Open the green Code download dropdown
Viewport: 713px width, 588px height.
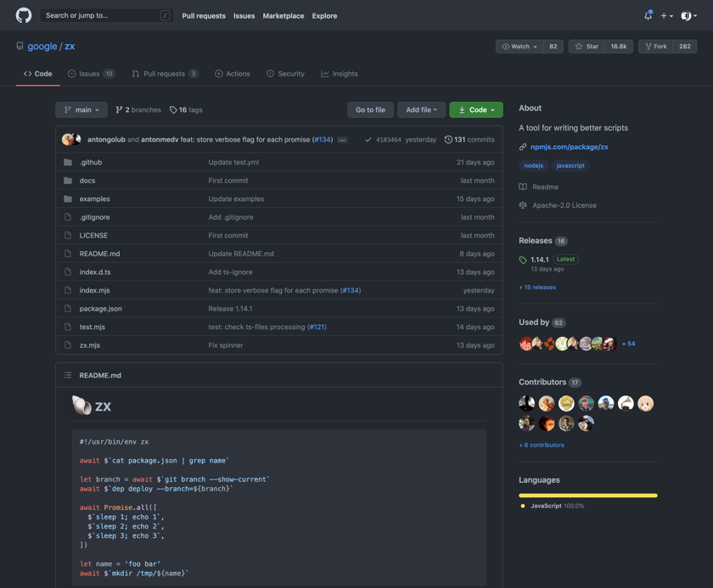point(476,109)
